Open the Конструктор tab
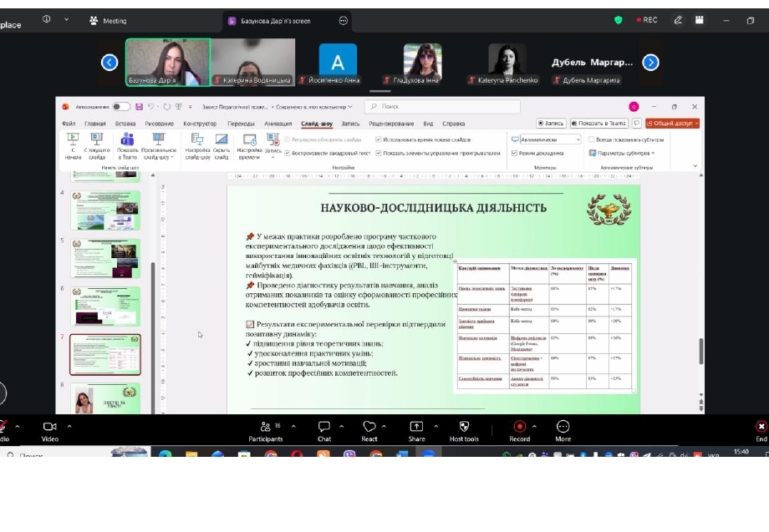The width and height of the screenshot is (769, 532). pos(200,124)
